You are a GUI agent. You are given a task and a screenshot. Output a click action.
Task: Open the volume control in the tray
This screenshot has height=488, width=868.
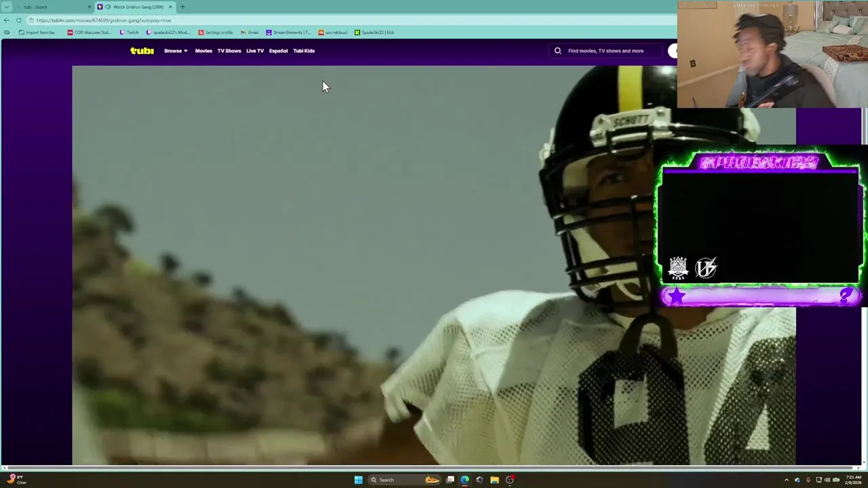pyautogui.click(x=827, y=480)
